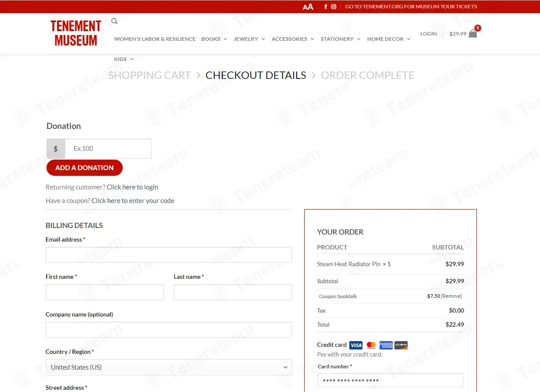Click the Tenement Museum logo
This screenshot has height=392, width=540.
pos(76,33)
